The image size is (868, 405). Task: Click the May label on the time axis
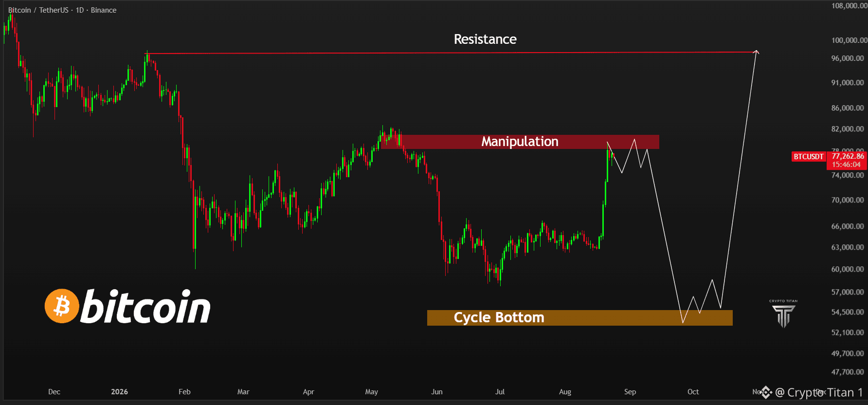point(372,392)
